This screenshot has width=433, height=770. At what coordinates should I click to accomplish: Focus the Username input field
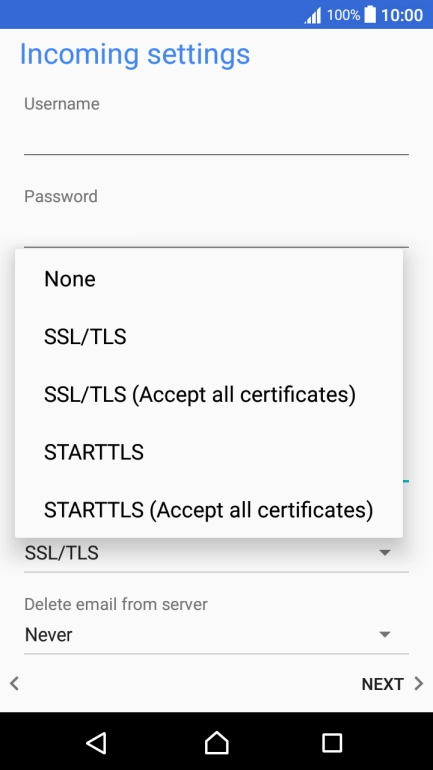click(x=216, y=138)
